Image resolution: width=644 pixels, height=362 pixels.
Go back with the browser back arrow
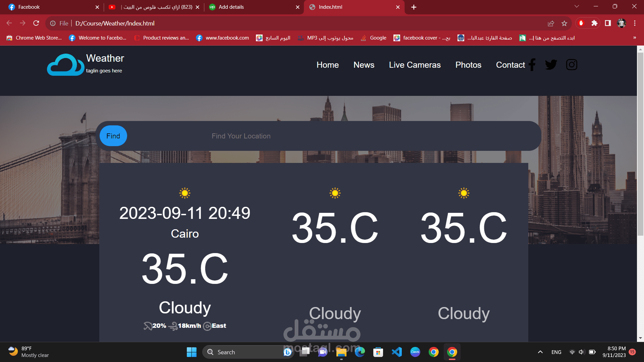coord(9,23)
